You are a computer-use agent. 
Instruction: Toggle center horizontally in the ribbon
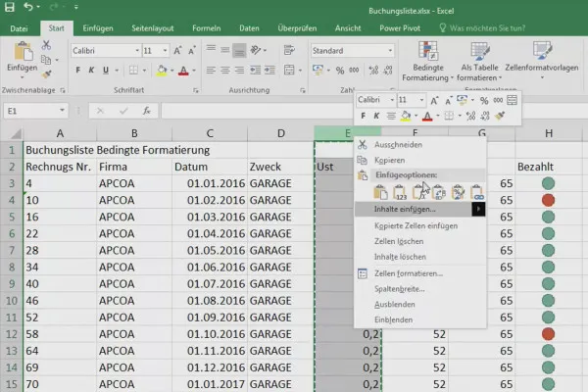coord(225,71)
